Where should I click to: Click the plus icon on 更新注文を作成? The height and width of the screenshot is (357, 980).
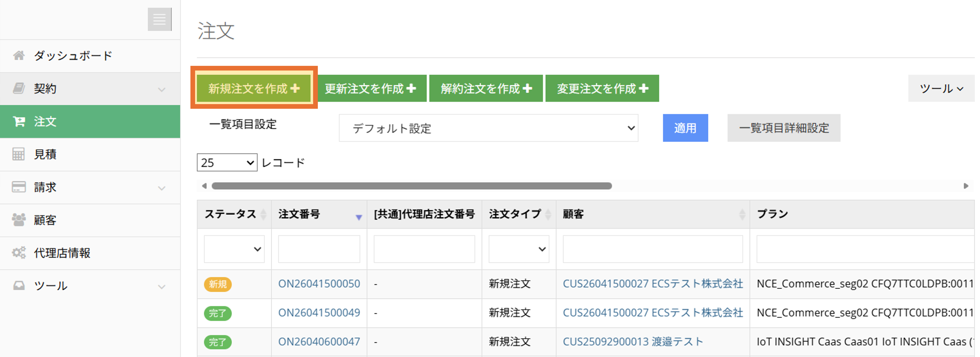point(411,89)
